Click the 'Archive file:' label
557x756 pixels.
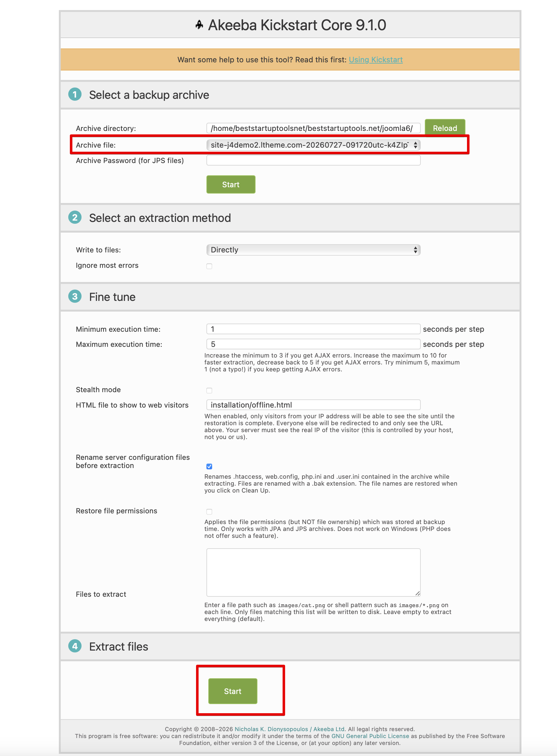point(96,145)
